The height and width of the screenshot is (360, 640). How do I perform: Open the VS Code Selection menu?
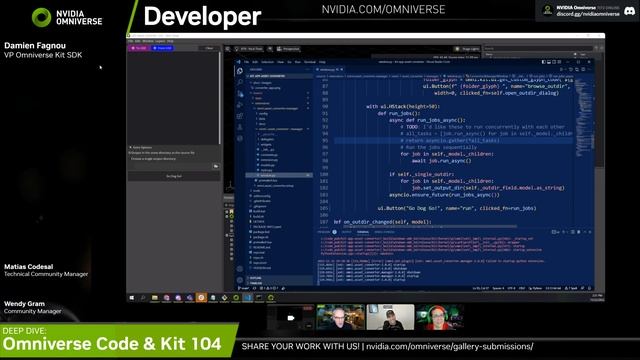pyautogui.click(x=267, y=62)
